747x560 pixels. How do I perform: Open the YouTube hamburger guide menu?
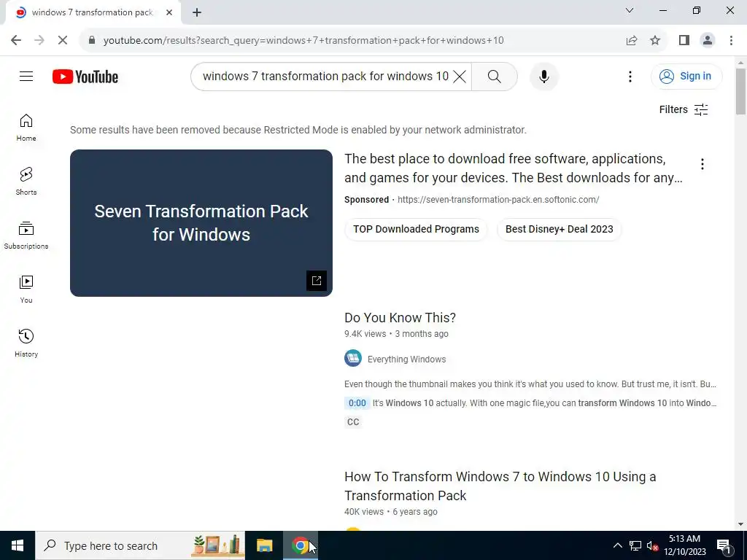(26, 76)
